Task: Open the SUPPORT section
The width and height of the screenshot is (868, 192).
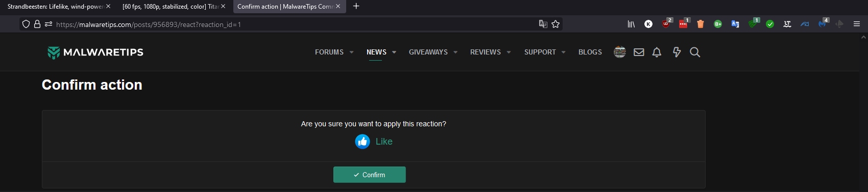Action: point(540,52)
